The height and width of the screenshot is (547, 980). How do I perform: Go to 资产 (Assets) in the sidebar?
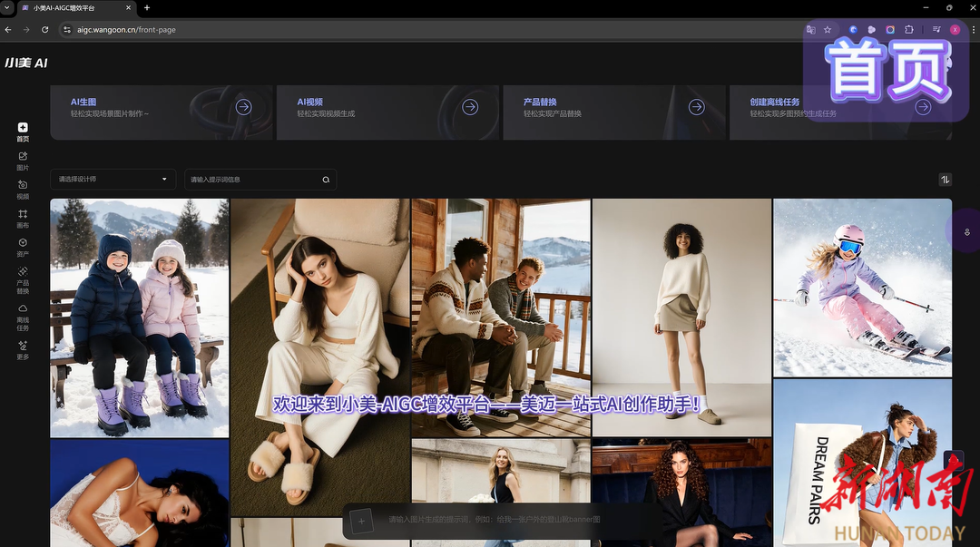click(x=23, y=247)
